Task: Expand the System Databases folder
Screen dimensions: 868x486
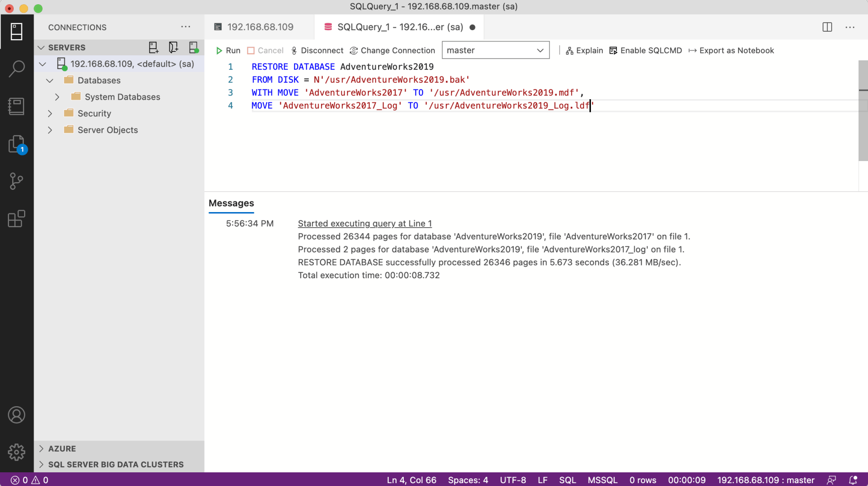Action: click(57, 97)
